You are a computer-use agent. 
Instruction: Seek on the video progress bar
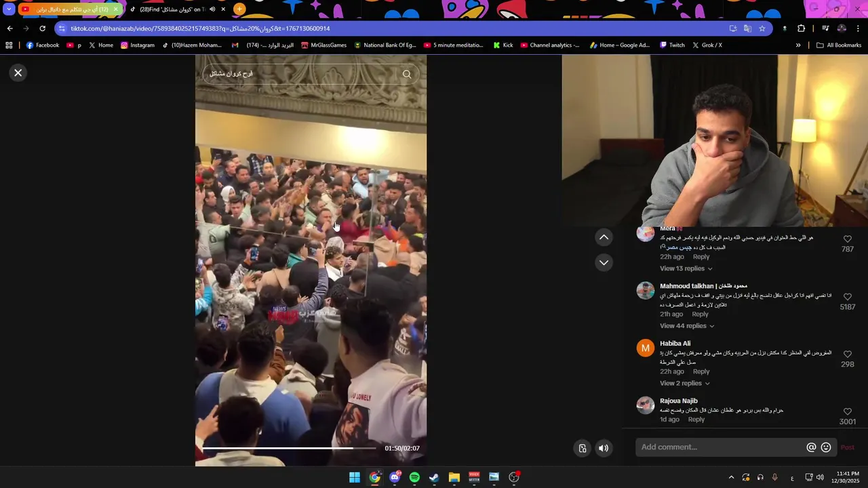pyautogui.click(x=289, y=448)
